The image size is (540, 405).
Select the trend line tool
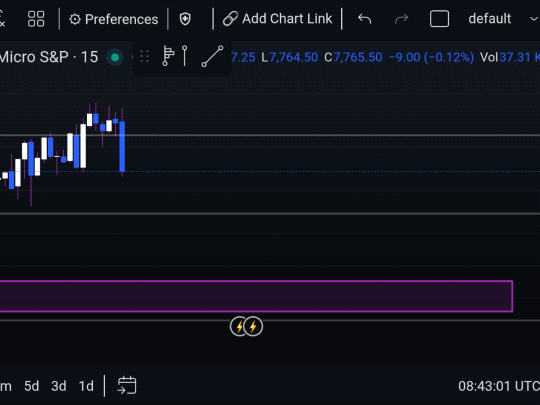pyautogui.click(x=212, y=56)
